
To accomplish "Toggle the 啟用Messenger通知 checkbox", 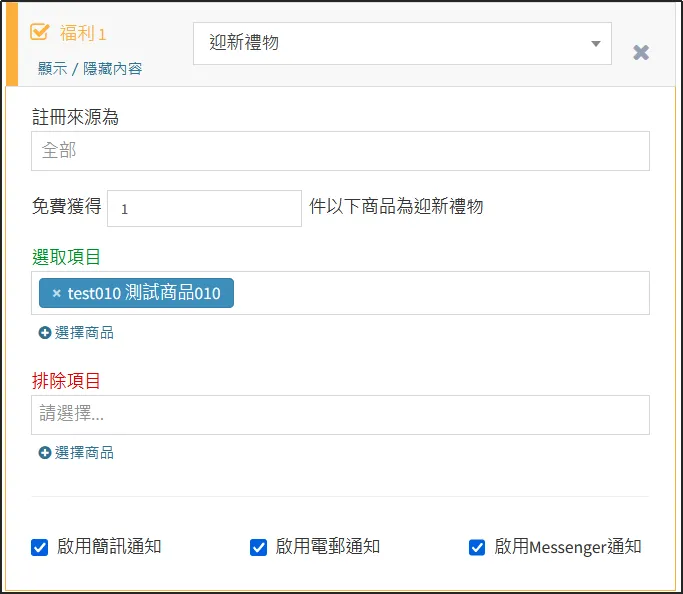I will click(x=477, y=547).
